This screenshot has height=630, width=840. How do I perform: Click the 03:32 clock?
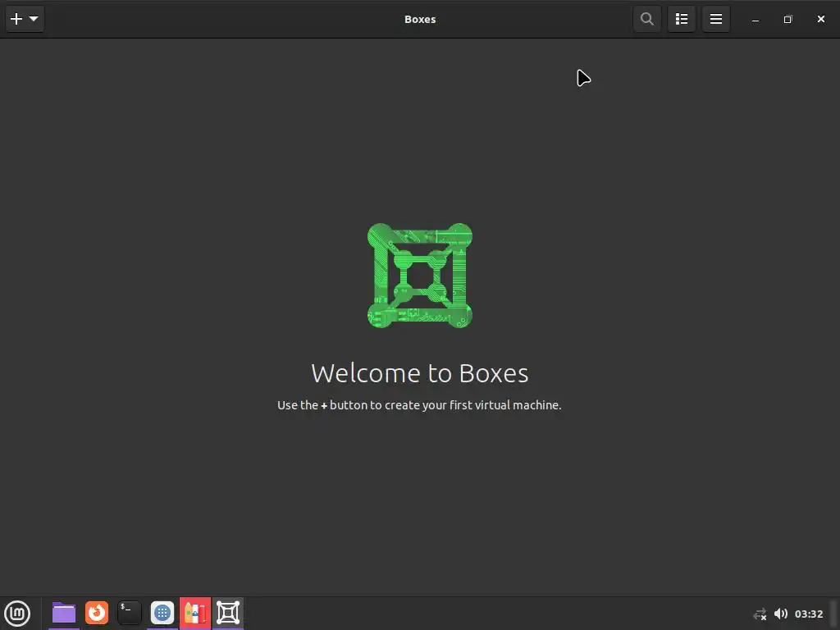pos(808,614)
